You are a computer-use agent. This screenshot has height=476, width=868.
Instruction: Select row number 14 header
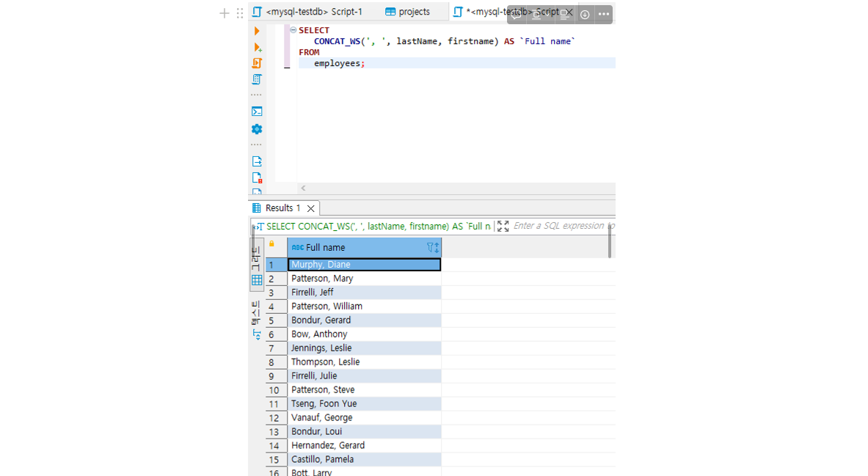(x=276, y=445)
